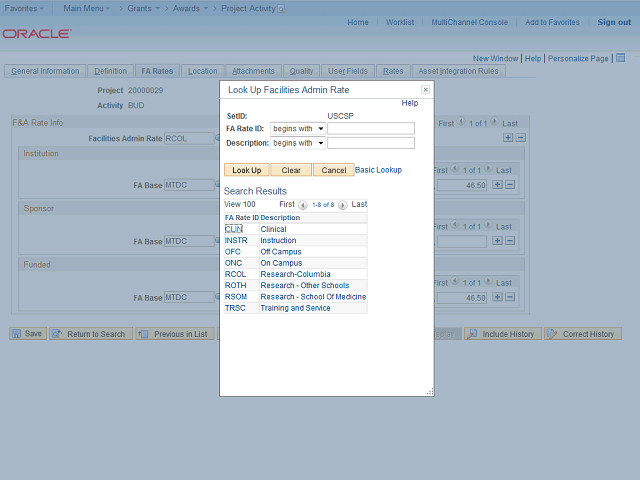The width and height of the screenshot is (640, 480).
Task: Select the TRSC rate ID
Action: pyautogui.click(x=235, y=308)
